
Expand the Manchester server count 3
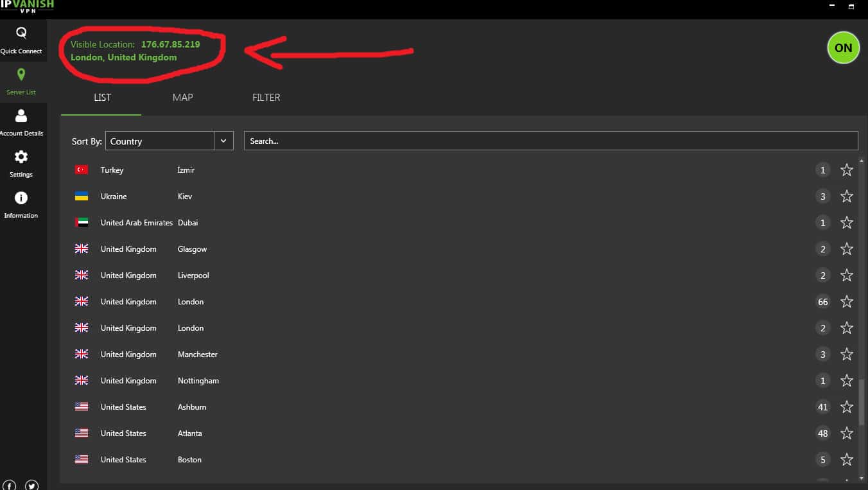(x=822, y=354)
